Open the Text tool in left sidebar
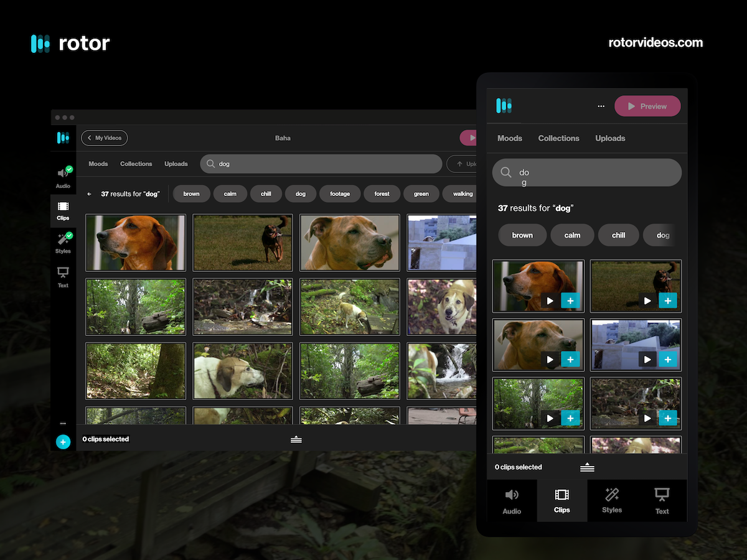747x560 pixels. [63, 277]
